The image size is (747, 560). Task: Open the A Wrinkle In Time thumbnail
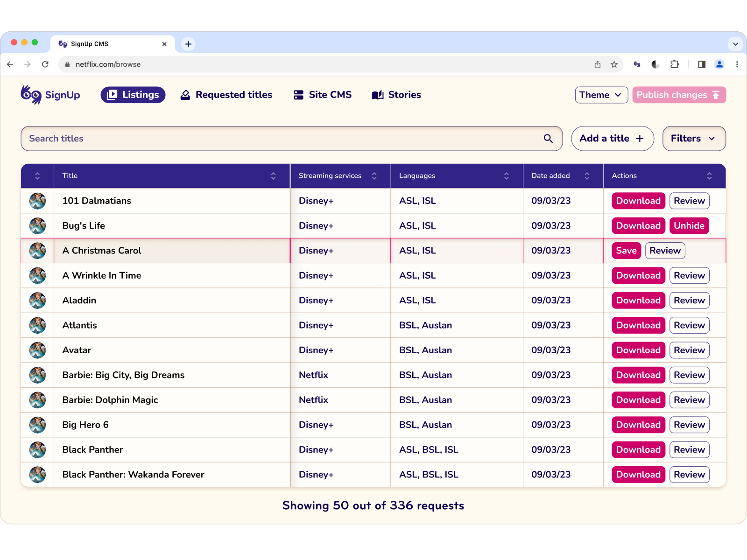click(37, 276)
